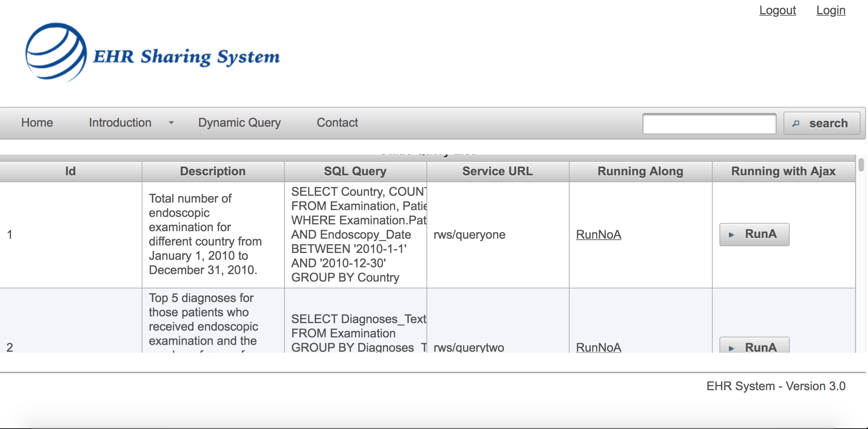This screenshot has width=868, height=429.
Task: Click the search button
Action: pos(821,123)
